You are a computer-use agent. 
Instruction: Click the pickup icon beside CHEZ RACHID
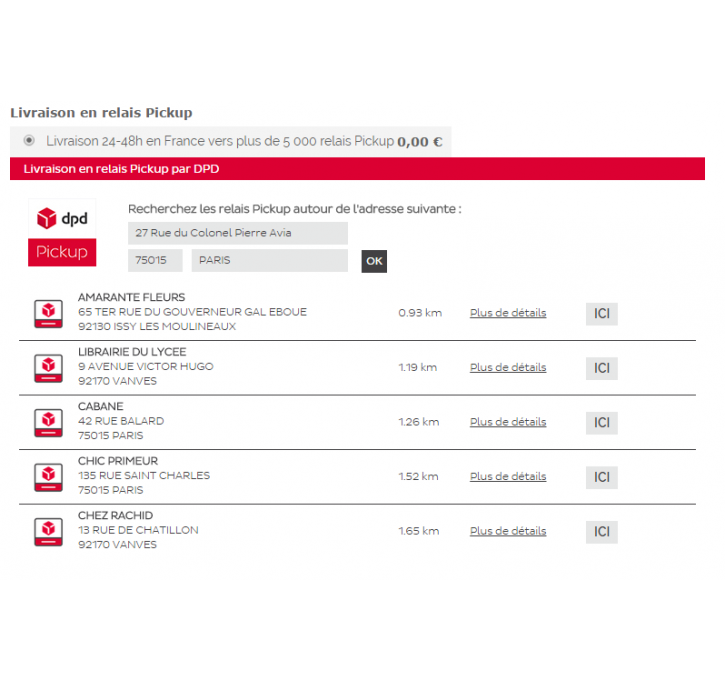(x=49, y=532)
